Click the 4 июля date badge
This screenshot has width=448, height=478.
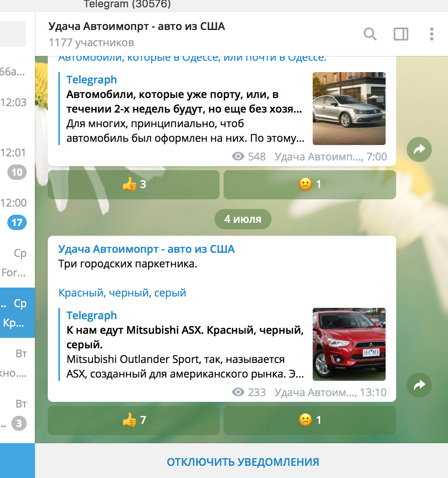click(243, 219)
